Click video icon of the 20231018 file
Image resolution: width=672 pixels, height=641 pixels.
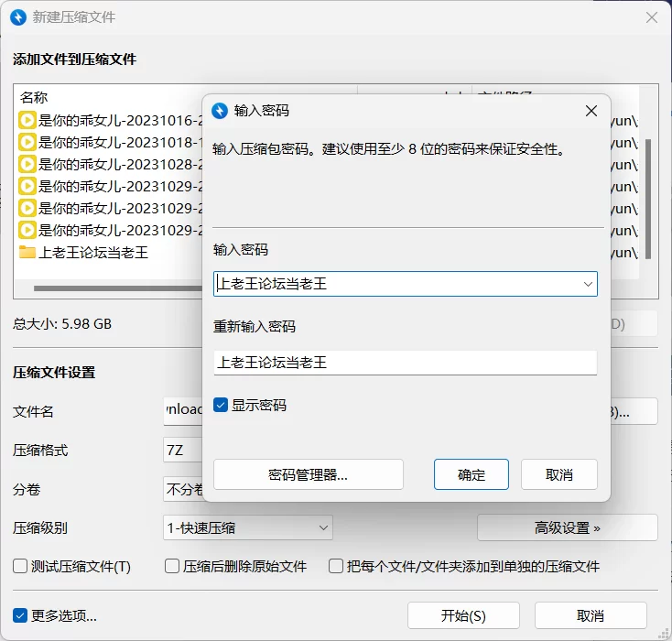pyautogui.click(x=27, y=142)
